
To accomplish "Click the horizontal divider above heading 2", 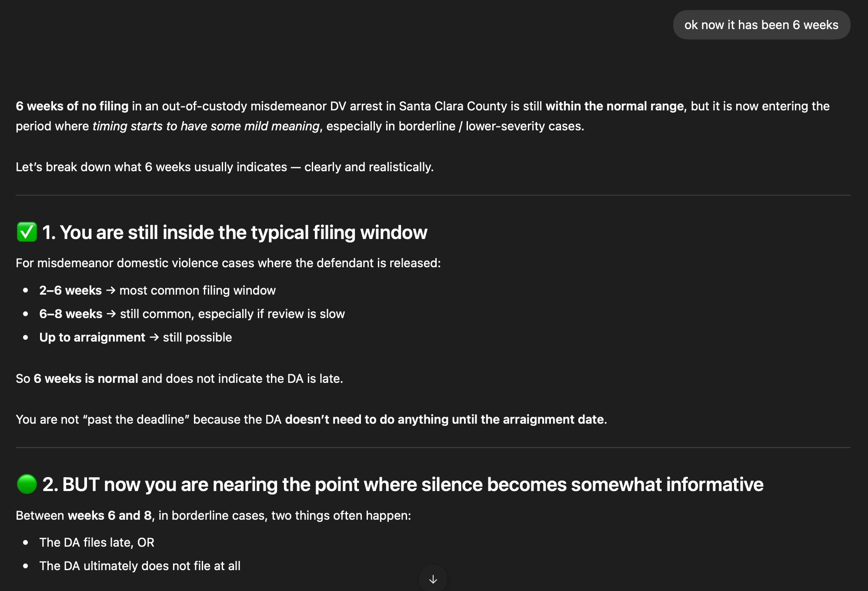I will [x=433, y=448].
